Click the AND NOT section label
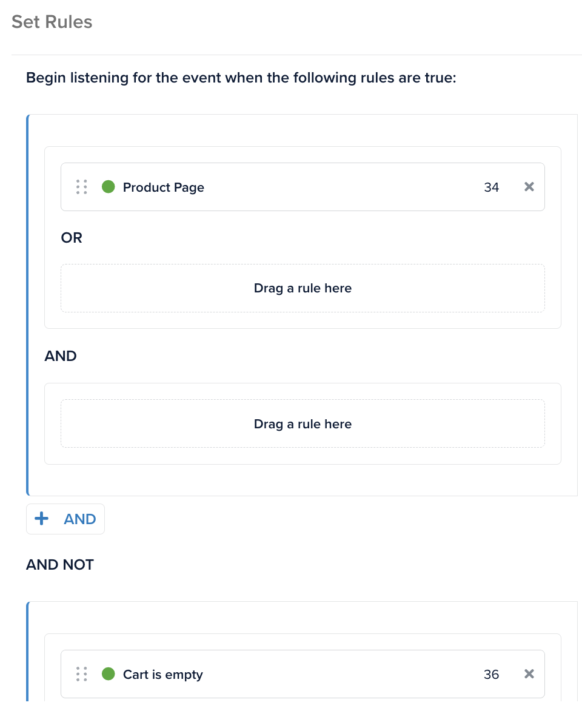The image size is (582, 728). 60,565
